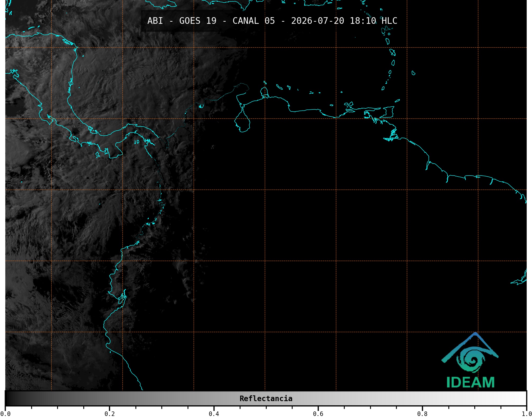The width and height of the screenshot is (532, 417).
Task: Click the 0.0 tick label on colorbar
Action: pyautogui.click(x=6, y=414)
